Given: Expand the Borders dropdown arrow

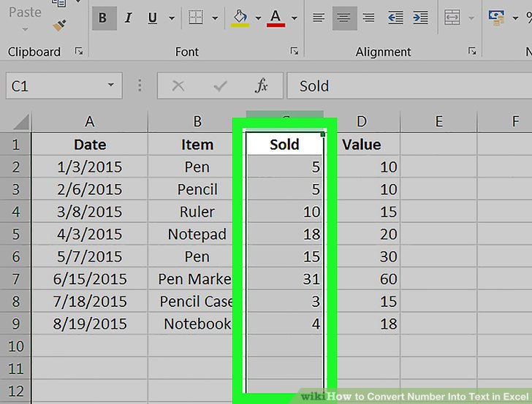Looking at the screenshot, I should (215, 18).
